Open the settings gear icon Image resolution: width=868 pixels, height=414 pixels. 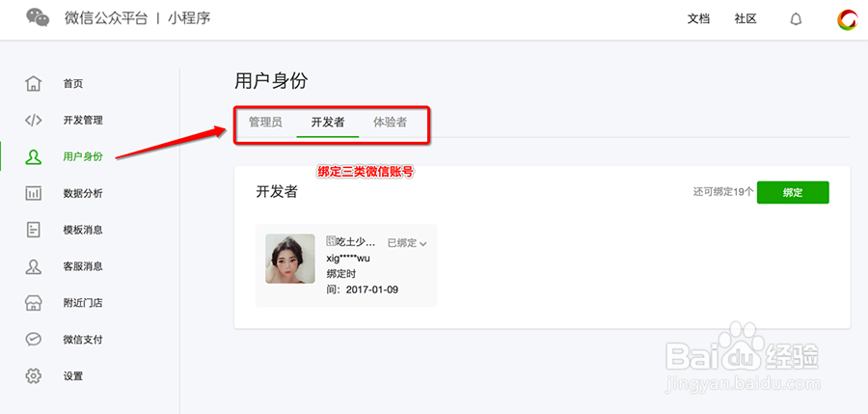coord(34,376)
